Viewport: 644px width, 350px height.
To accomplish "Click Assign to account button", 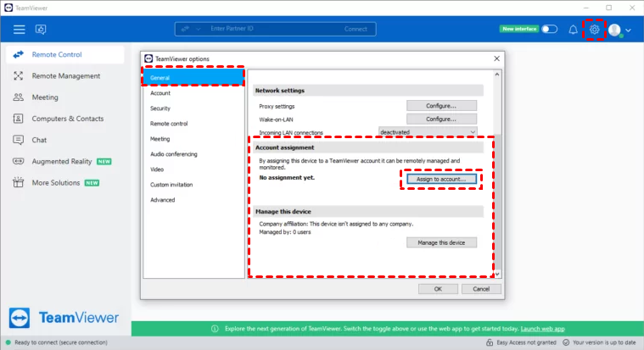I will [x=441, y=180].
